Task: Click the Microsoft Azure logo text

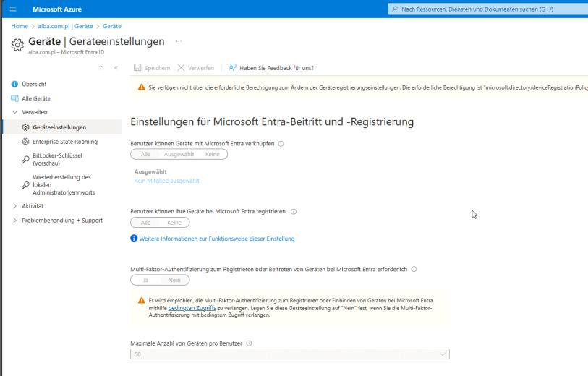Action: (57, 9)
